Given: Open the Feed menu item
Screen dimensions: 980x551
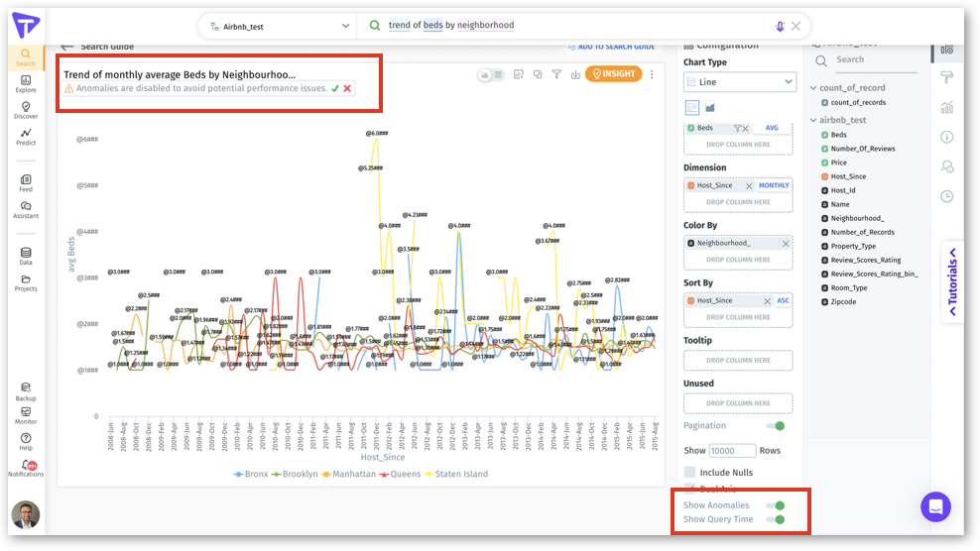Looking at the screenshot, I should [26, 183].
